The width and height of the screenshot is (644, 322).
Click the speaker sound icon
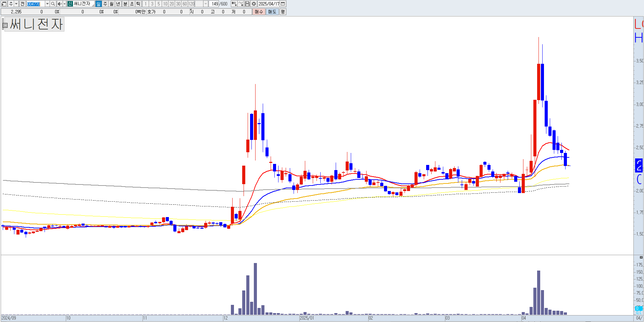pos(60,4)
